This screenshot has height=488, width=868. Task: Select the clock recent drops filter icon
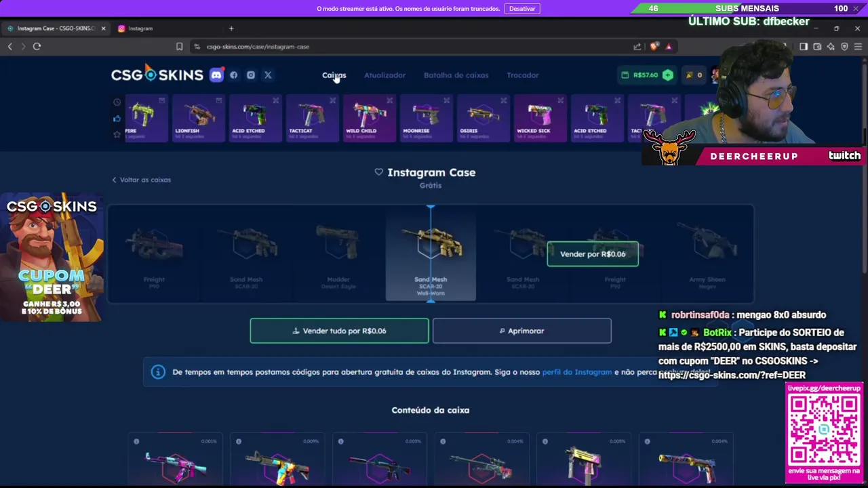click(x=117, y=102)
